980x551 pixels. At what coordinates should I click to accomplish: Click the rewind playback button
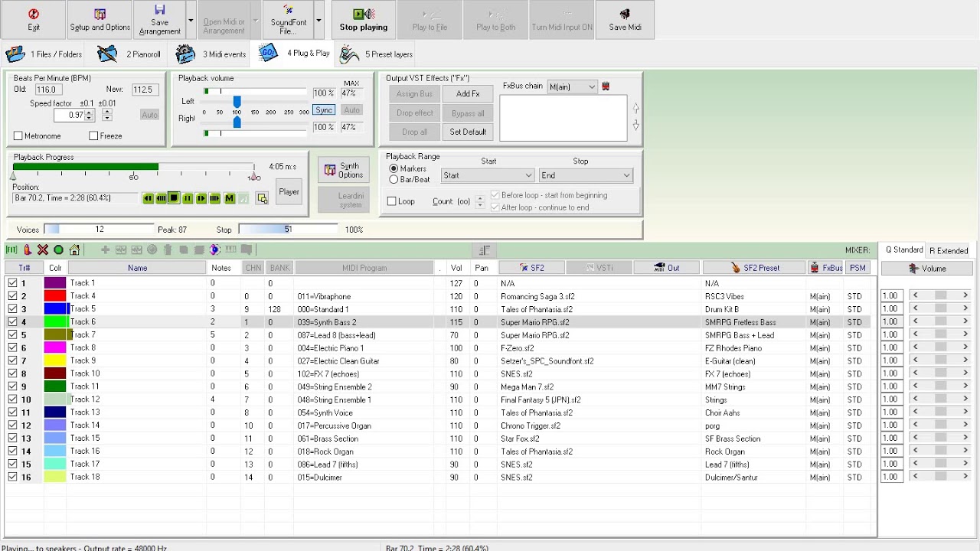pyautogui.click(x=148, y=198)
